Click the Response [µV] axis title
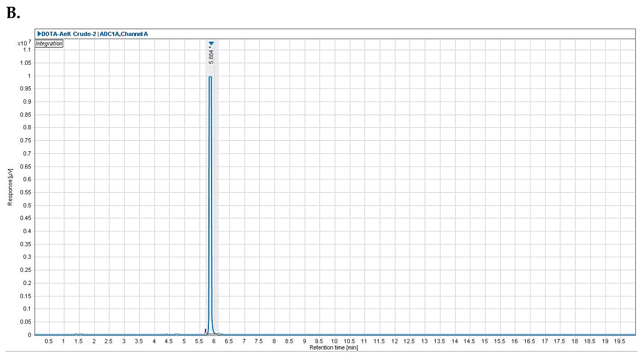644x358 pixels. (10, 187)
